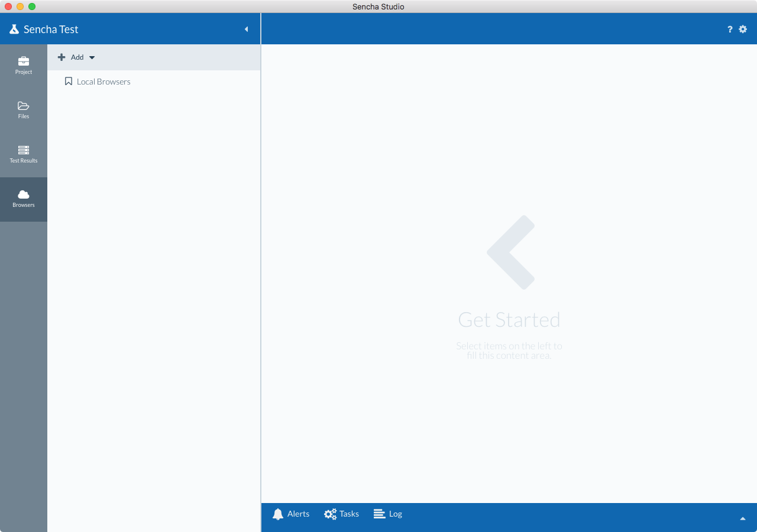
Task: Expand the bottom panel with up arrow
Action: coord(743,518)
